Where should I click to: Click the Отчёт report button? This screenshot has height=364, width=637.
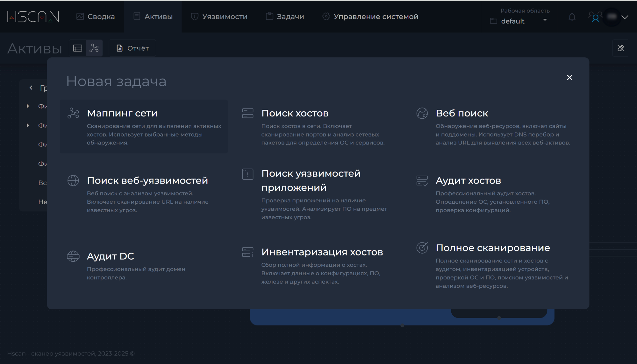(132, 48)
